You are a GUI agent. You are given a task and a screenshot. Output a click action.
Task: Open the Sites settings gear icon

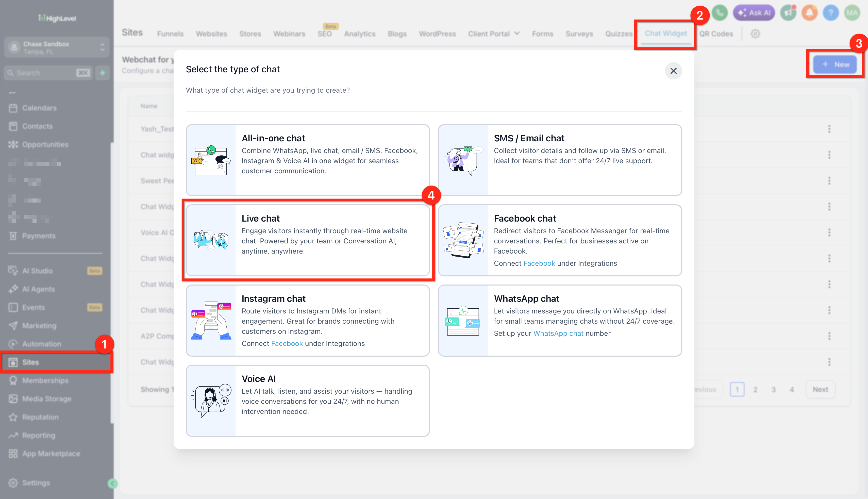755,34
